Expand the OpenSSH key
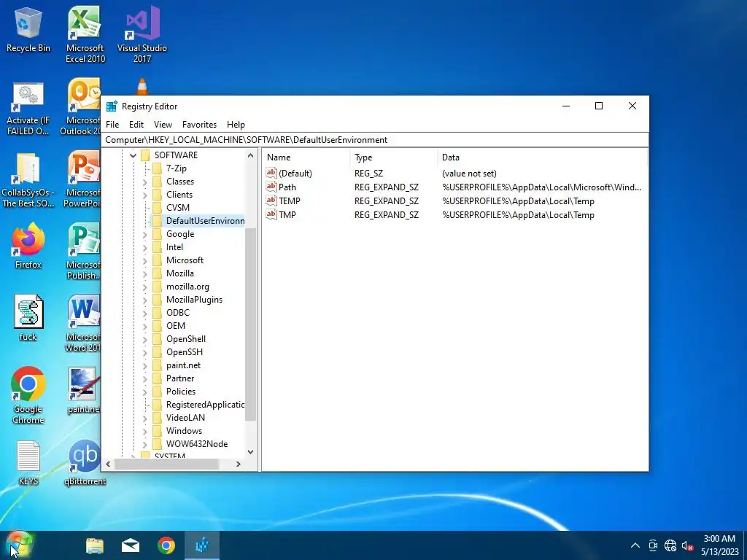Image resolution: width=747 pixels, height=560 pixels. coord(145,352)
